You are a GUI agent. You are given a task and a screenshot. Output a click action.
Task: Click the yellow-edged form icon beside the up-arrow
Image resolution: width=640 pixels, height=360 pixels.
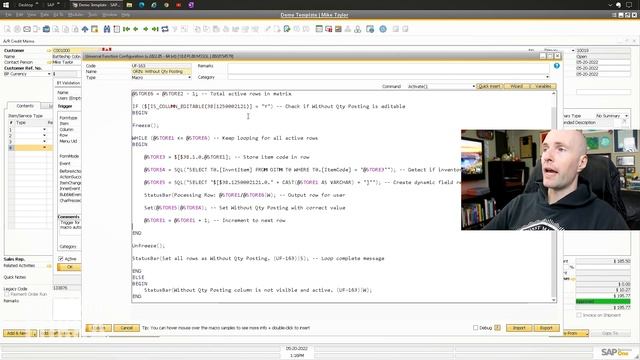(x=95, y=29)
